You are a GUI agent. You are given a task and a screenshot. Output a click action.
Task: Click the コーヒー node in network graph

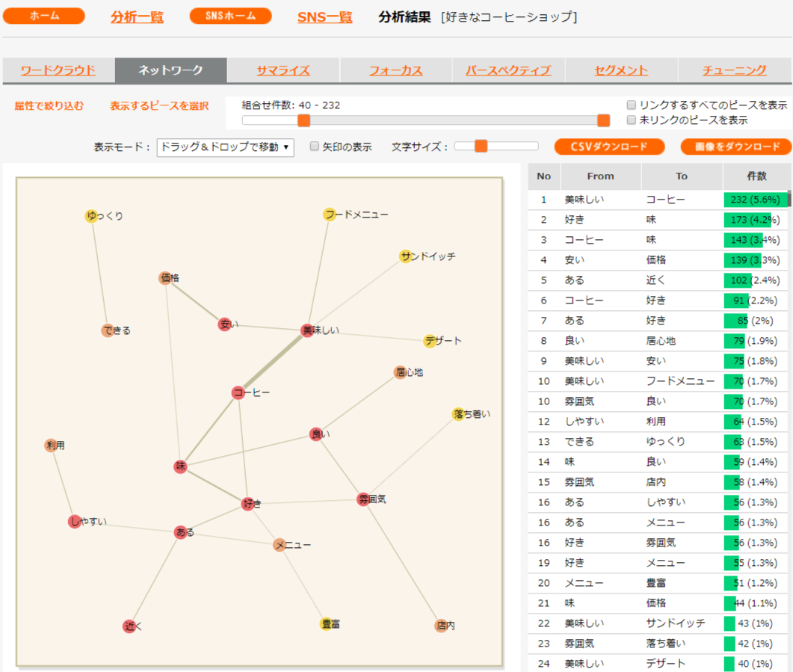[x=238, y=393]
